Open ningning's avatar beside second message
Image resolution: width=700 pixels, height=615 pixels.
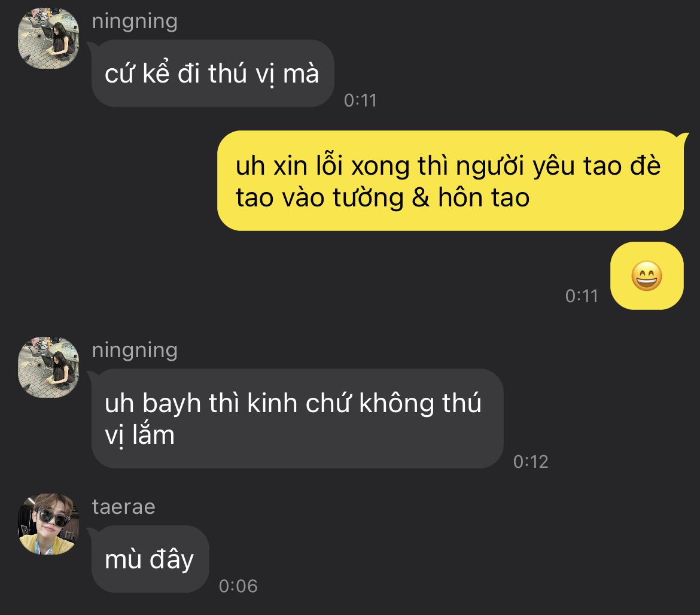[48, 367]
